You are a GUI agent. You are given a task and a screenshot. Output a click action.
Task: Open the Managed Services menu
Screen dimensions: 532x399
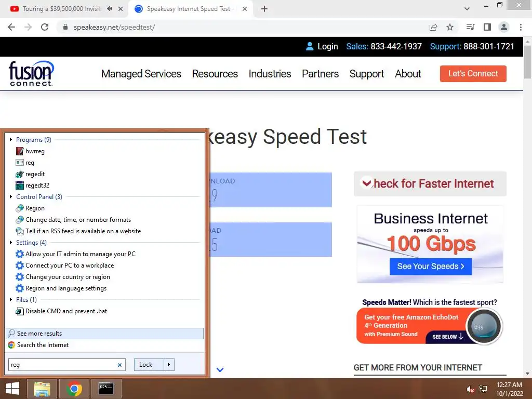pos(141,74)
